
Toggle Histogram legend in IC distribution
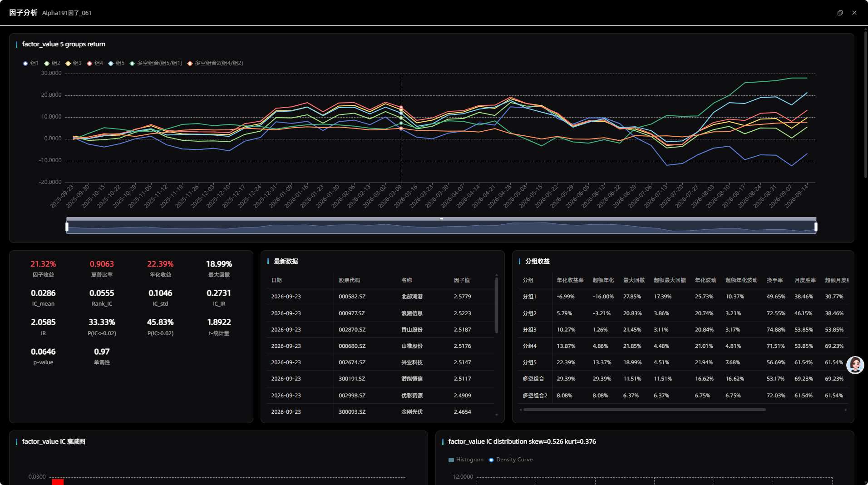(x=466, y=460)
